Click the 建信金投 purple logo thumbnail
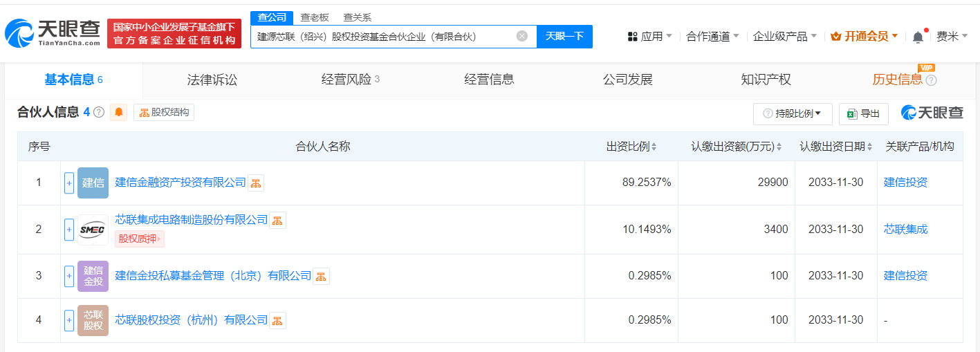Image resolution: width=980 pixels, height=352 pixels. pos(93,276)
